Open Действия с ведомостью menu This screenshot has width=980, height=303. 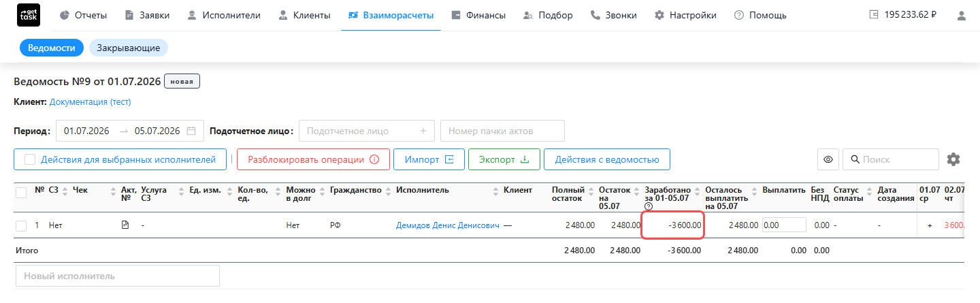tap(606, 159)
